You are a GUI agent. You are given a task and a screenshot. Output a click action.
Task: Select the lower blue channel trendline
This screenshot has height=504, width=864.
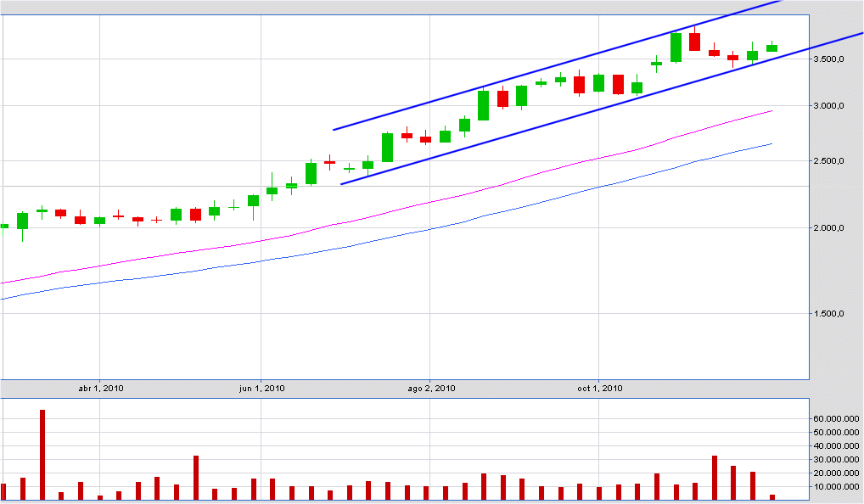(601, 109)
